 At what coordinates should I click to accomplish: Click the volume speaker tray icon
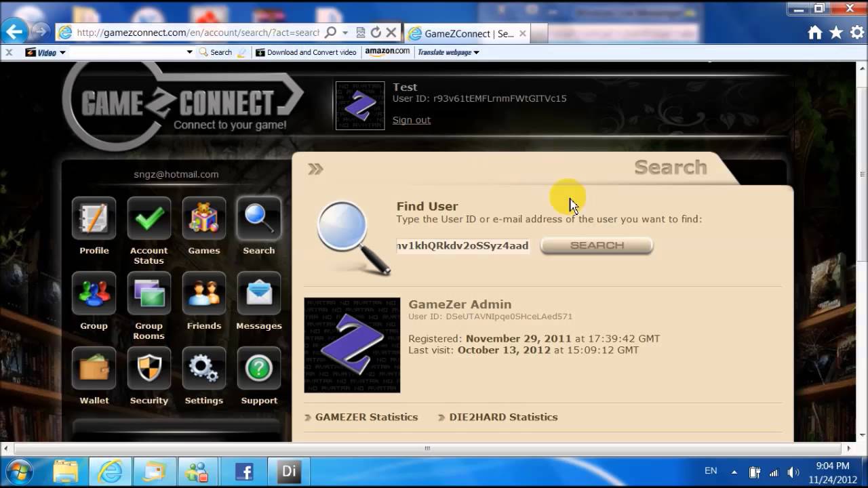coord(793,472)
